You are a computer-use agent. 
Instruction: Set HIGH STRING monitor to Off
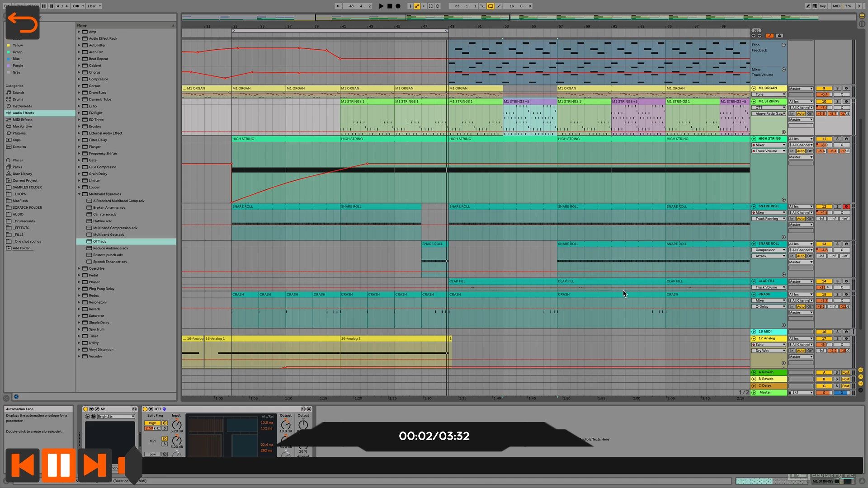[x=810, y=151]
